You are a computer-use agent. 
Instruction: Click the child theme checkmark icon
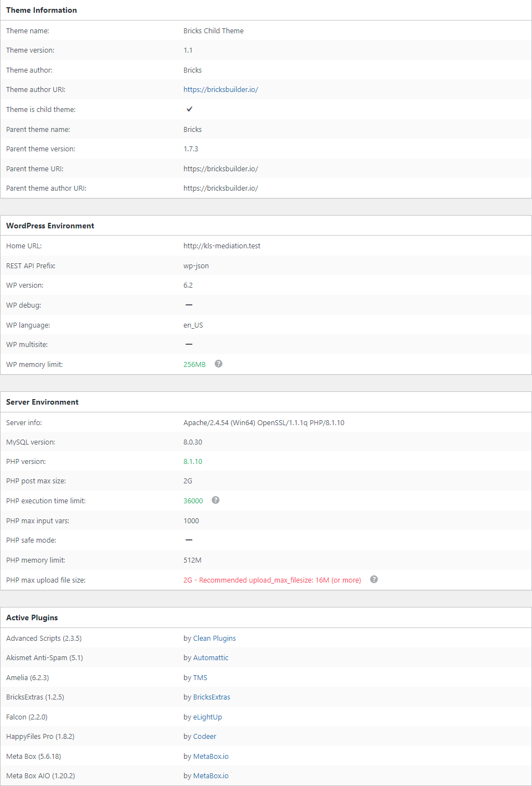(190, 109)
